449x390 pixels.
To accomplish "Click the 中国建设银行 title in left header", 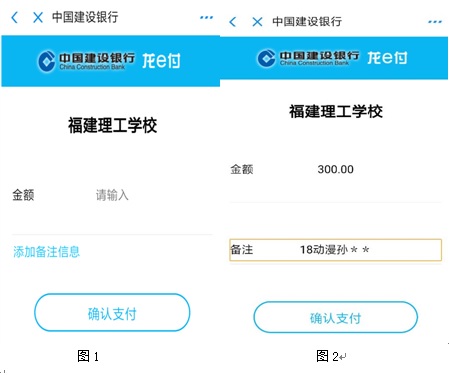I will (x=85, y=17).
